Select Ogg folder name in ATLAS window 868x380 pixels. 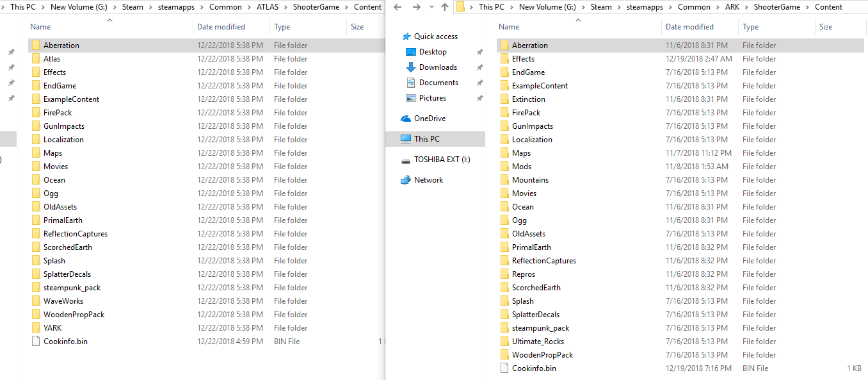click(51, 194)
